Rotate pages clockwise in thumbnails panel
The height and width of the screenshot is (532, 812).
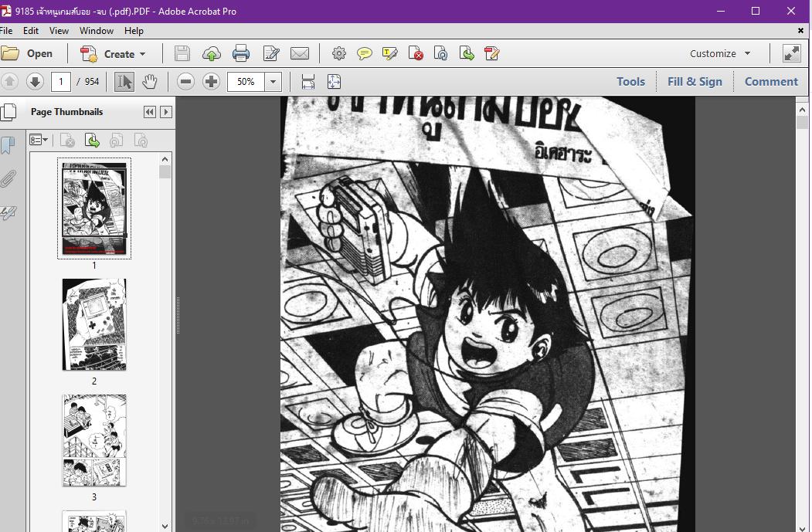[141, 140]
